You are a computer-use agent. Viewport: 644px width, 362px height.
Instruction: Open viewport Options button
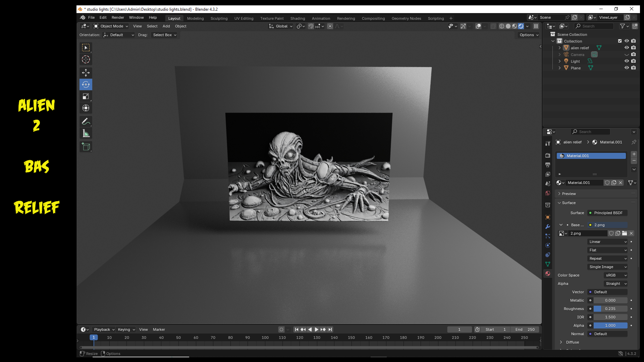(x=529, y=35)
